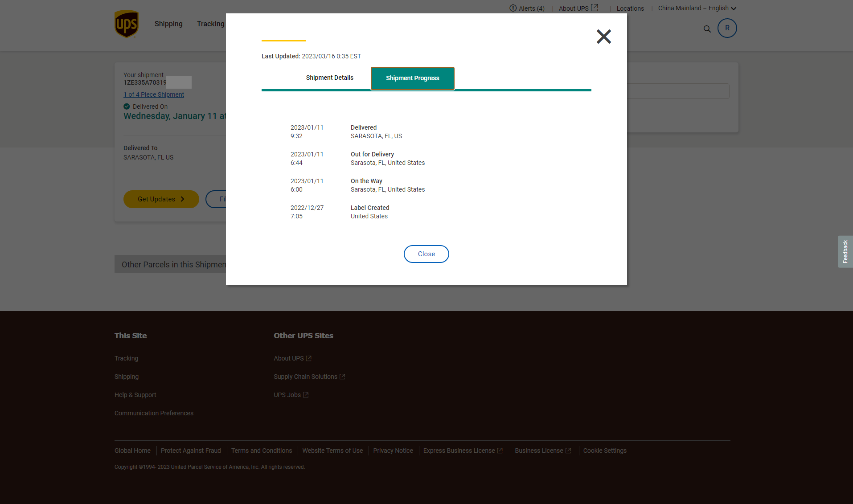Open the Global Home link
Screen dimensions: 853x504
pyautogui.click(x=132, y=451)
